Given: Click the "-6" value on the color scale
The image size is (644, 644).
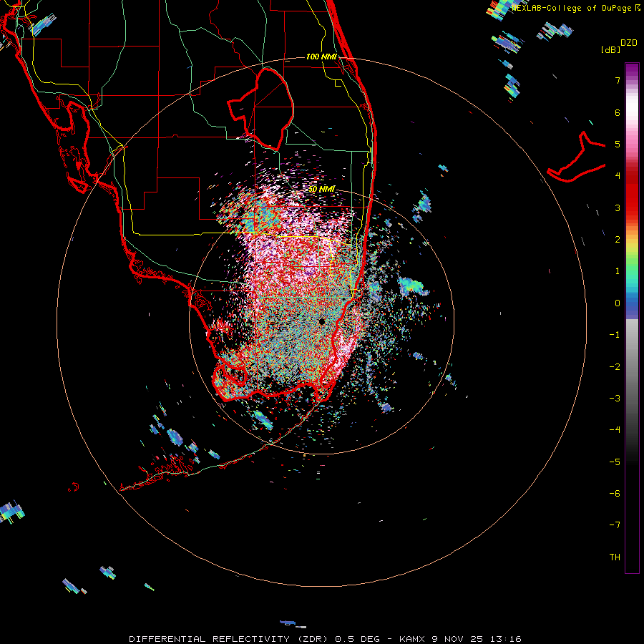Looking at the screenshot, I should click(x=615, y=494).
